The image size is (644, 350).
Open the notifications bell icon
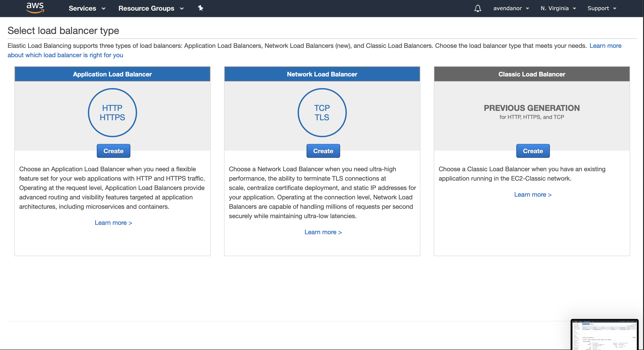pyautogui.click(x=477, y=8)
